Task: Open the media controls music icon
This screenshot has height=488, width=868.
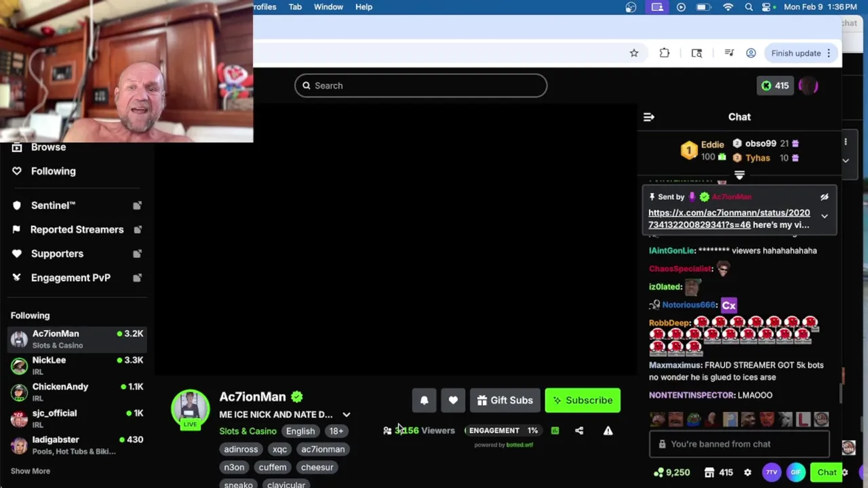Action: coord(729,53)
